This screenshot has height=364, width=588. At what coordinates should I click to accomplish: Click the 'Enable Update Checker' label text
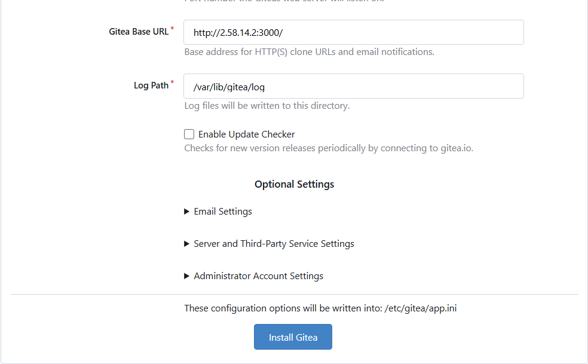point(246,134)
